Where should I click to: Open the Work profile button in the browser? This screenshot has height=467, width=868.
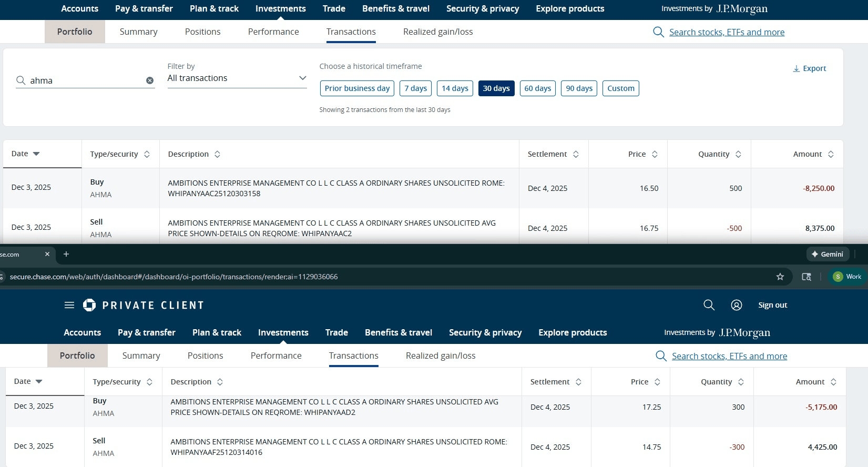tap(847, 277)
